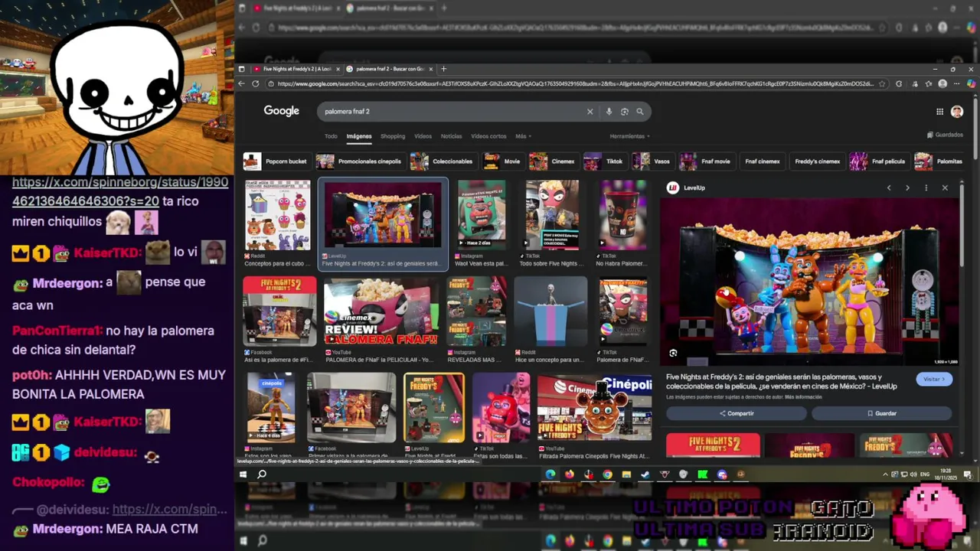The width and height of the screenshot is (980, 551).
Task: Go to Google home via logo
Action: 282,111
